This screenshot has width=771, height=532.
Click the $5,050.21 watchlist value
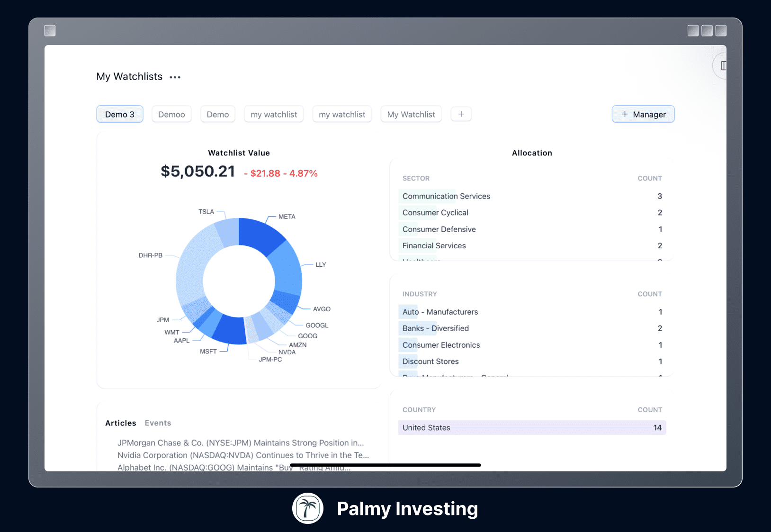(x=198, y=171)
